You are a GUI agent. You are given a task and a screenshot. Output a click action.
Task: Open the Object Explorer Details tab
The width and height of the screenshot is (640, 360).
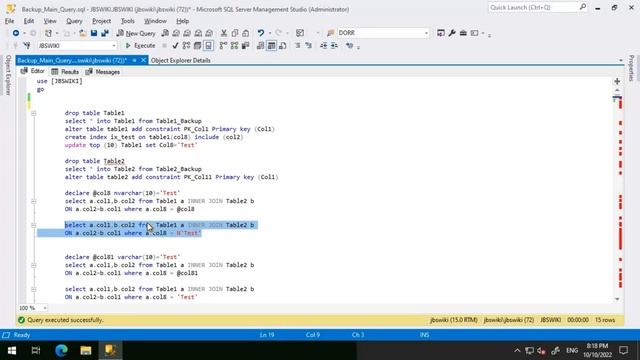pos(180,60)
